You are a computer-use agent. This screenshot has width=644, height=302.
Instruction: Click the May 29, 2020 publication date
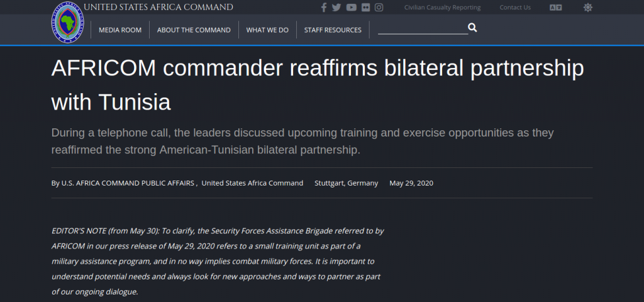411,183
